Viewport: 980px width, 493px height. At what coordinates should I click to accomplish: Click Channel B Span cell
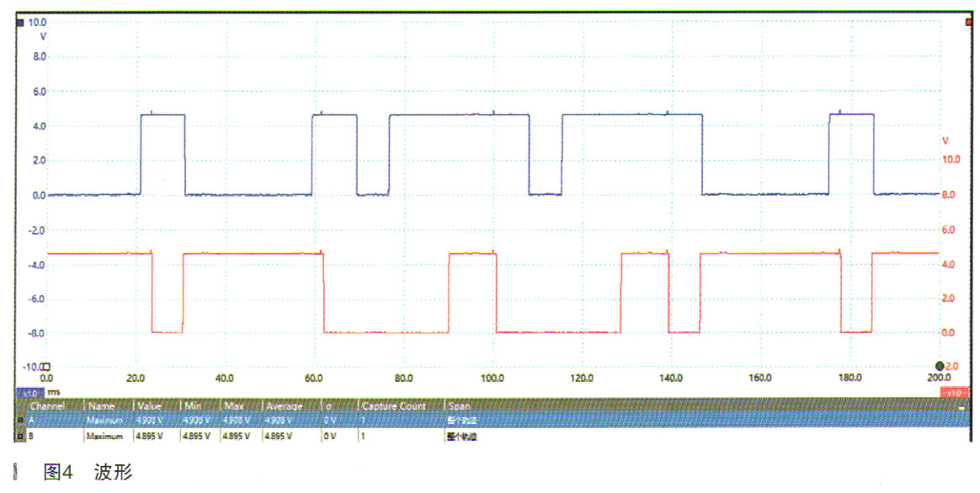[x=463, y=437]
